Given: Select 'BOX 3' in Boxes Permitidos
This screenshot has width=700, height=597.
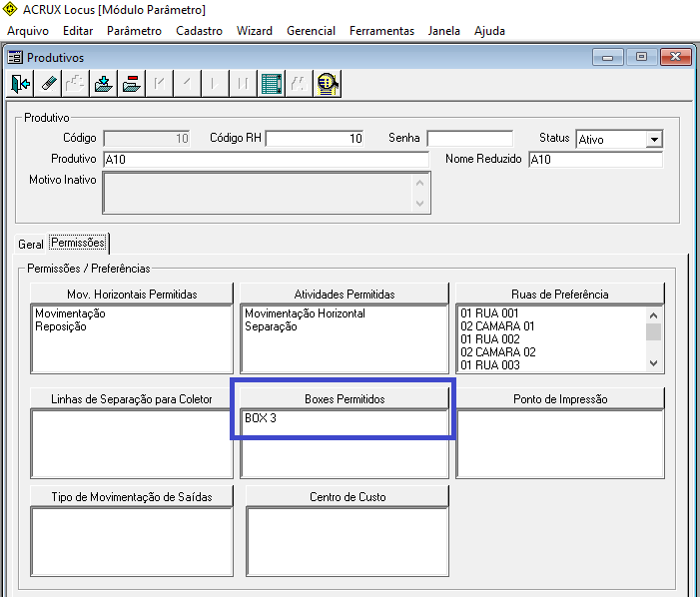Looking at the screenshot, I should click(x=261, y=418).
